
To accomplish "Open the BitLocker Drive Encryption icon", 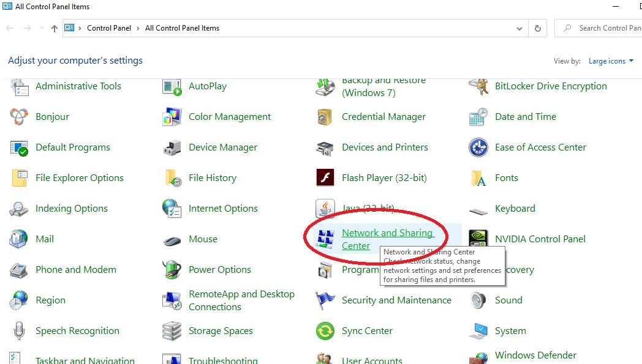I will point(478,87).
